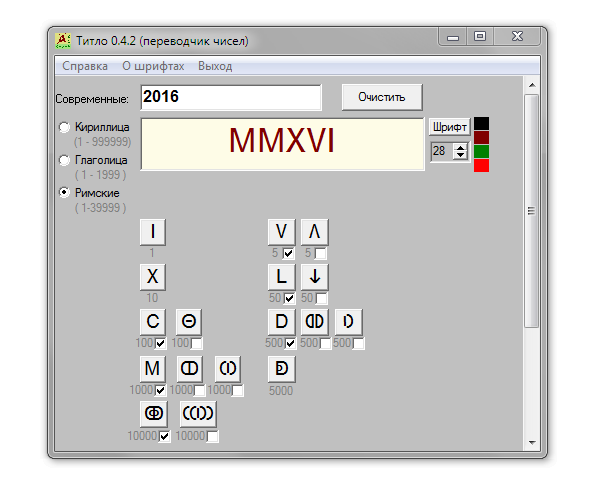The height and width of the screenshot is (486, 600).
Task: Click the Очистить button
Action: (382, 97)
